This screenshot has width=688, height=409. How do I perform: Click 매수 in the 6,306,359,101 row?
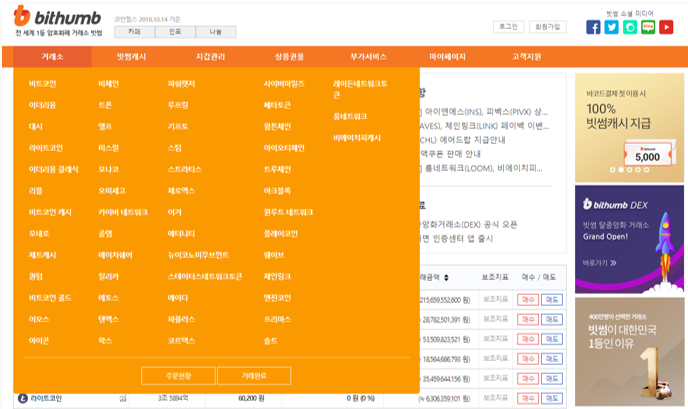click(528, 398)
